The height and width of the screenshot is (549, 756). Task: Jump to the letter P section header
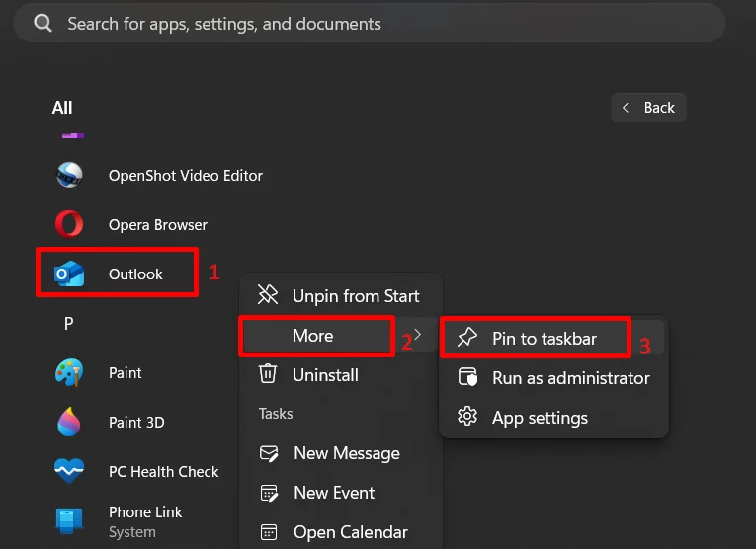coord(69,323)
